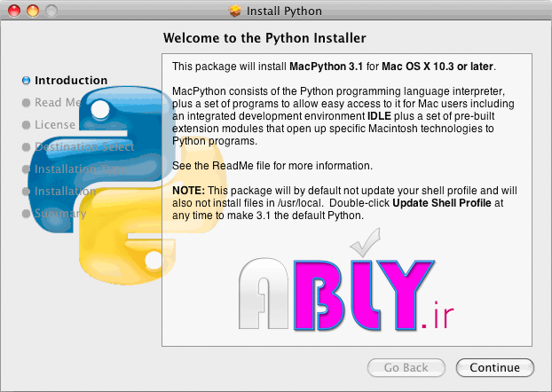This screenshot has width=552, height=392.
Task: Click the Continue button
Action: tap(494, 367)
